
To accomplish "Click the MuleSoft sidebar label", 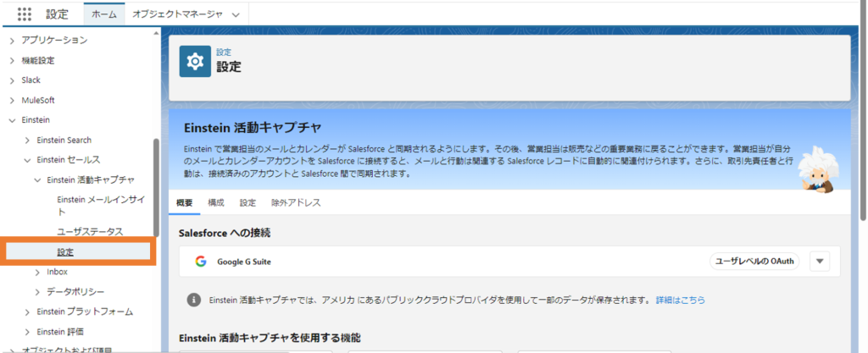I will click(x=37, y=101).
